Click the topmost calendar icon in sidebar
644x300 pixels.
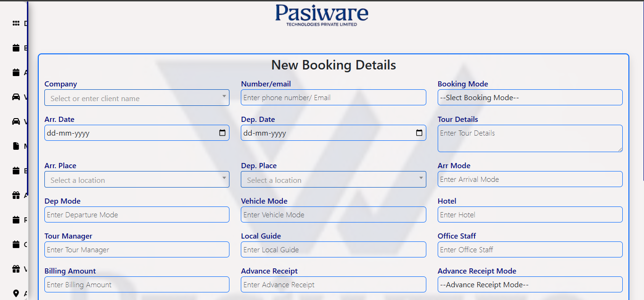pyautogui.click(x=16, y=48)
